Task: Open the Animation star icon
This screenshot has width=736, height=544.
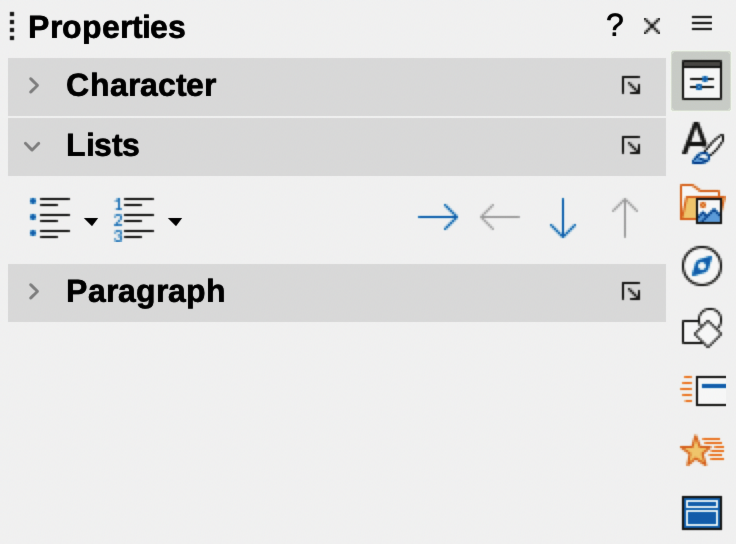Action: coord(701,451)
